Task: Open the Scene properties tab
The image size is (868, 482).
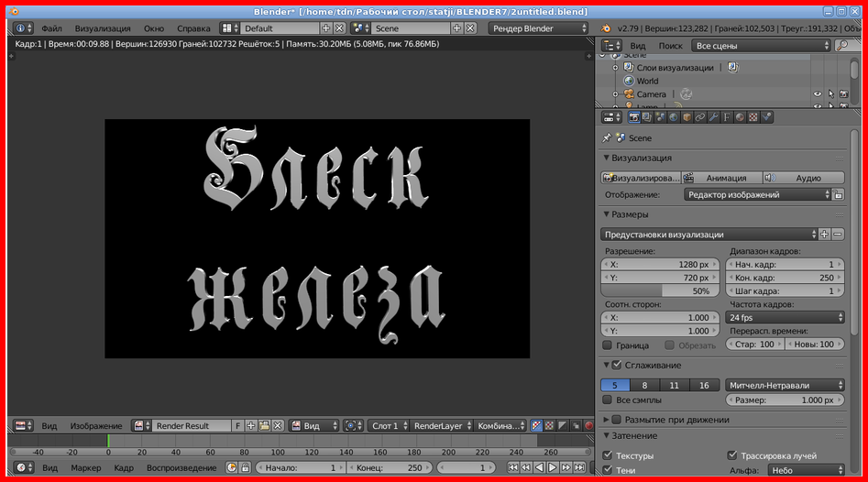Action: (661, 117)
